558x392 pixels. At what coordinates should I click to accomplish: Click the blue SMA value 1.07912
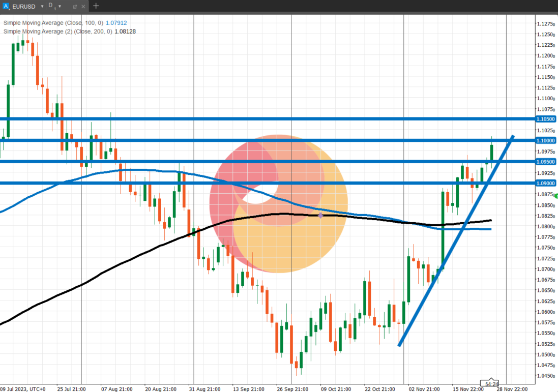[116, 23]
